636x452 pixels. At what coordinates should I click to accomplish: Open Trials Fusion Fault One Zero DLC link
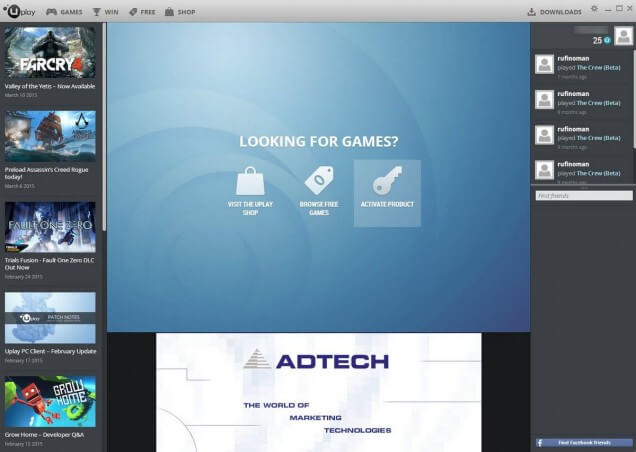click(49, 264)
